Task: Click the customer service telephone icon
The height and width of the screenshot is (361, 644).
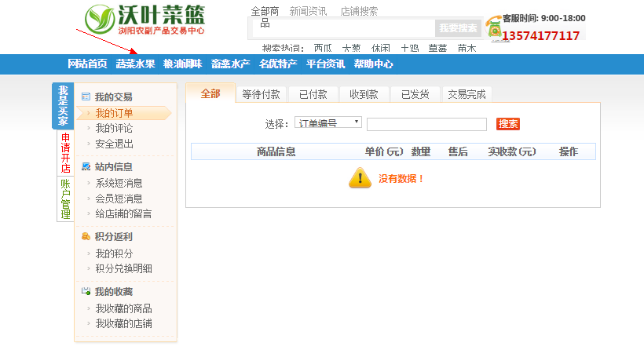Action: coord(493,28)
